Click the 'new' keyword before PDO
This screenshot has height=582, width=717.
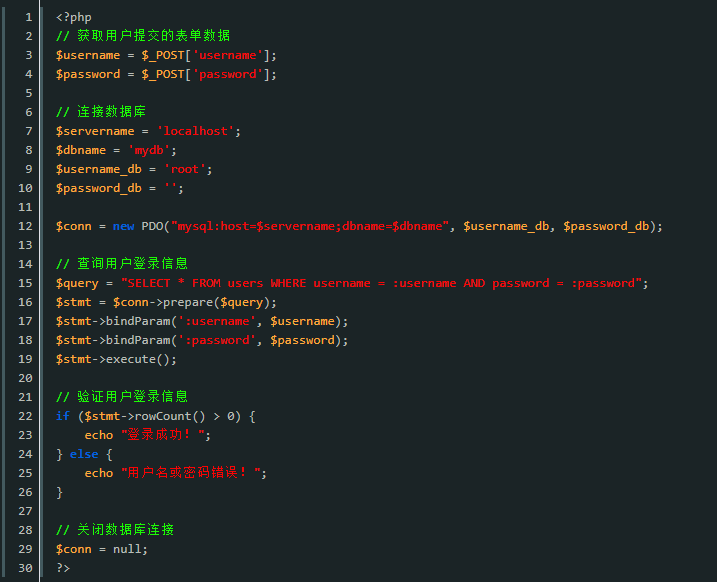123,226
